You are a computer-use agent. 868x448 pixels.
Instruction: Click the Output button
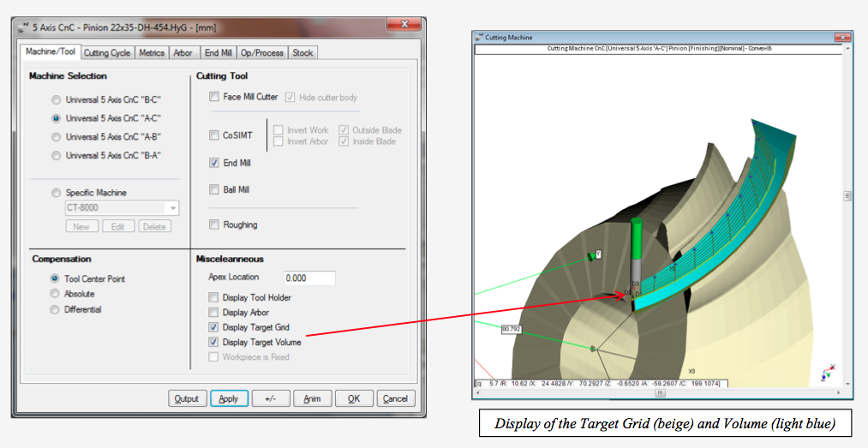187,399
